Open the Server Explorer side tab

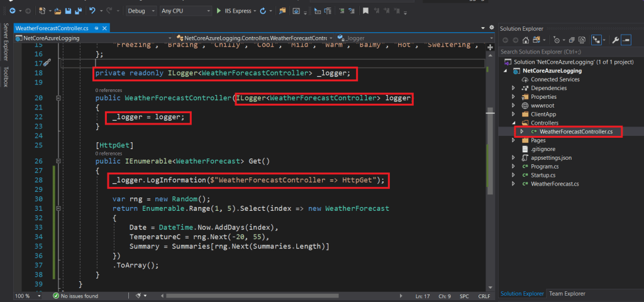[6, 42]
